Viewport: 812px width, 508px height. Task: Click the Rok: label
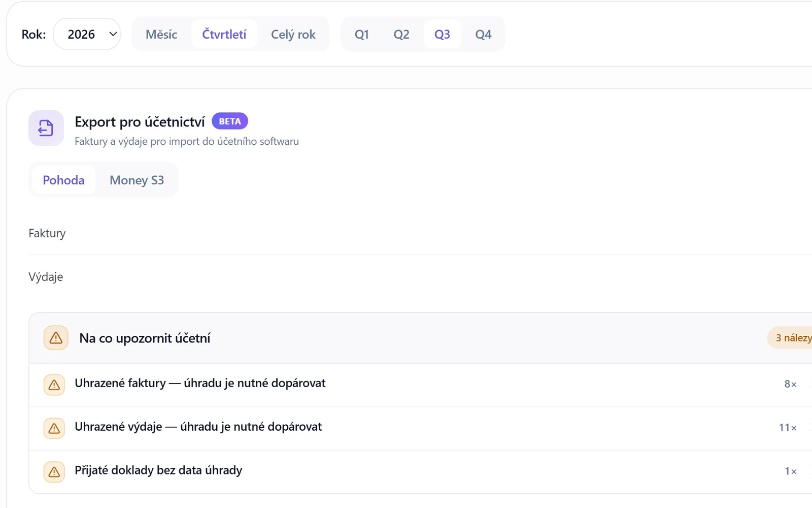(x=33, y=35)
